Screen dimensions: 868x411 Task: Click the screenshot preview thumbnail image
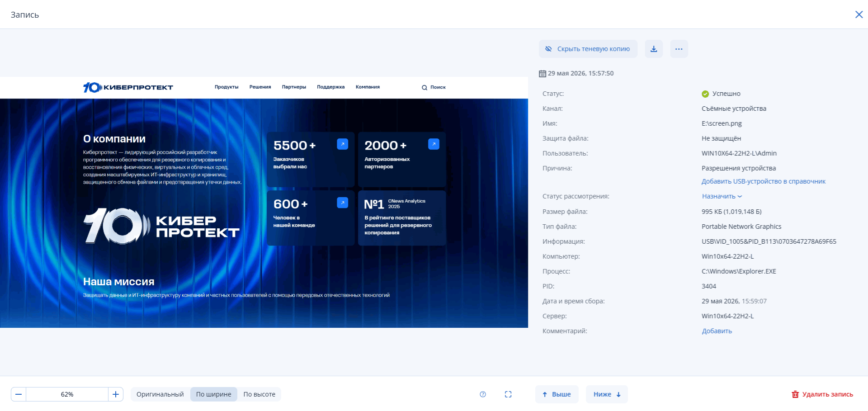[x=264, y=202]
